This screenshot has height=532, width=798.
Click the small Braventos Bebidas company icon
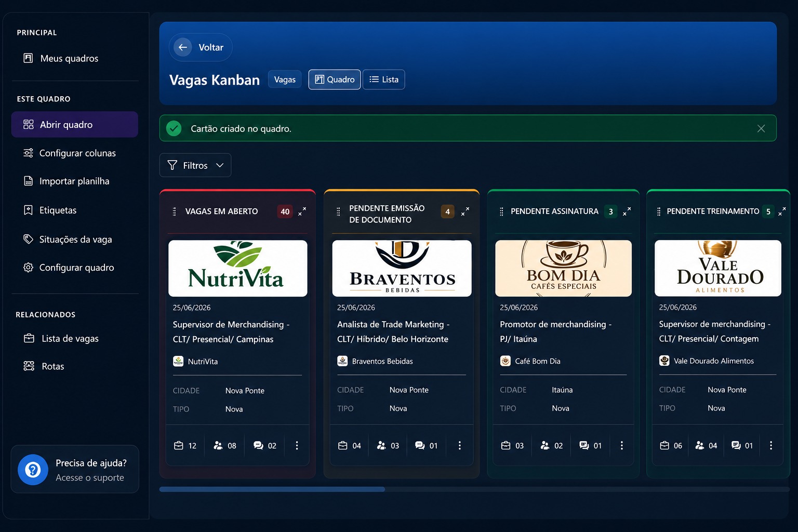(x=342, y=361)
